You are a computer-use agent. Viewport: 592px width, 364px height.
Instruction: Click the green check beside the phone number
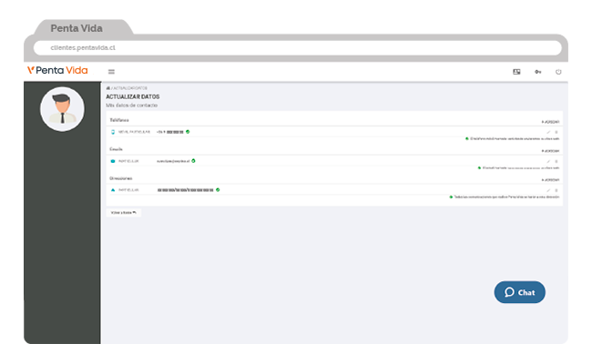pyautogui.click(x=188, y=132)
